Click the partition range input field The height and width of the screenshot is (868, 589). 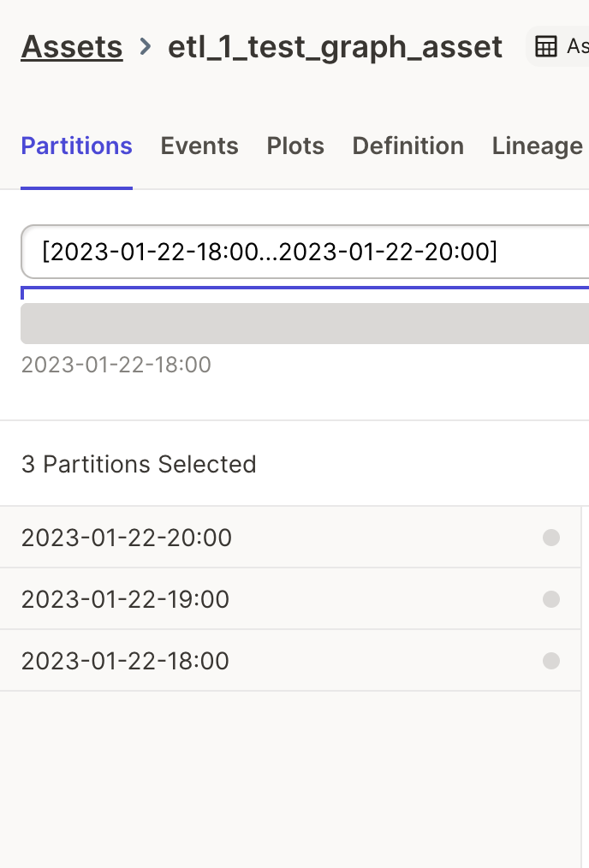click(300, 252)
